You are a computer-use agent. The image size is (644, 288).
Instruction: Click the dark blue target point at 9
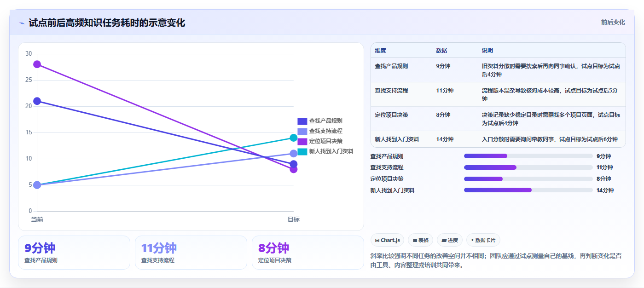point(294,164)
